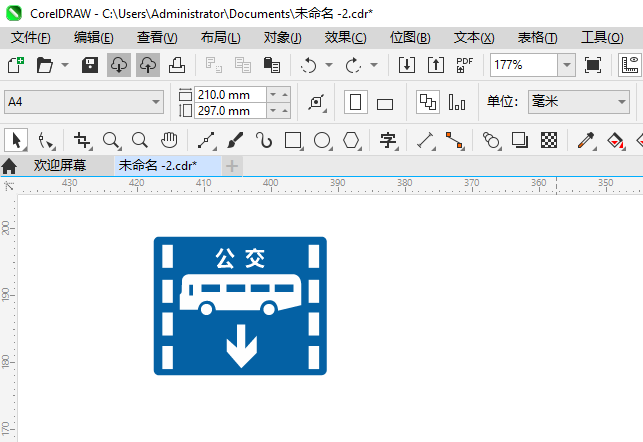This screenshot has width=643, height=442.
Task: Open the 文件(F) menu
Action: (x=31, y=38)
